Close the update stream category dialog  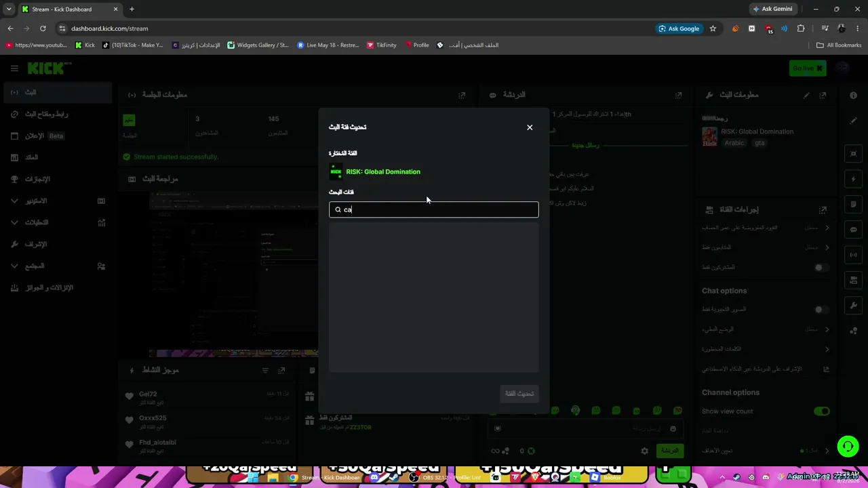(x=530, y=127)
